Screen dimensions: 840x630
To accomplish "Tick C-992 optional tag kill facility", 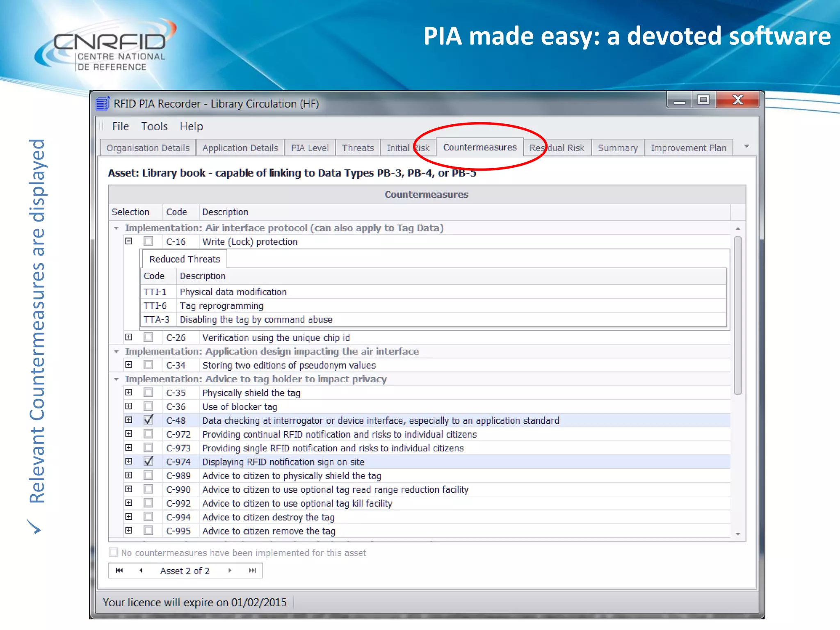I will 148,503.
